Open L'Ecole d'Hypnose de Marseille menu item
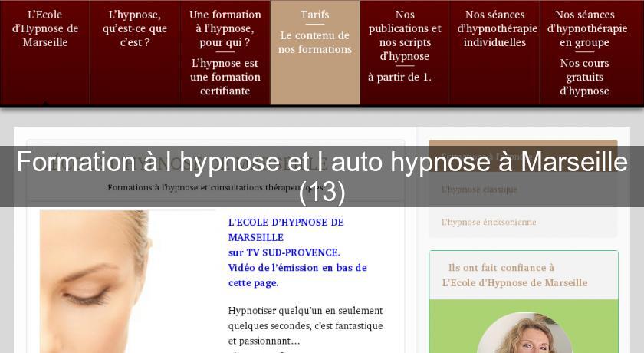This screenshot has width=644, height=353. 45,28
